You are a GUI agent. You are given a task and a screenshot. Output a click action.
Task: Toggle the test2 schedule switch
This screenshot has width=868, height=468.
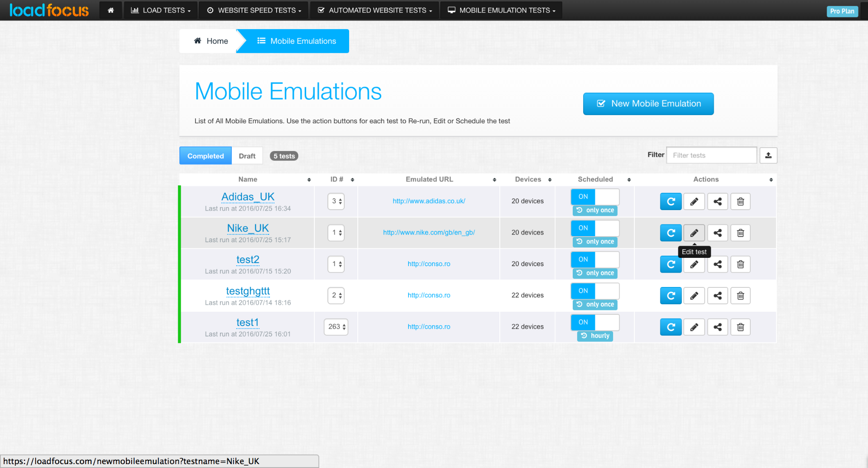point(595,259)
